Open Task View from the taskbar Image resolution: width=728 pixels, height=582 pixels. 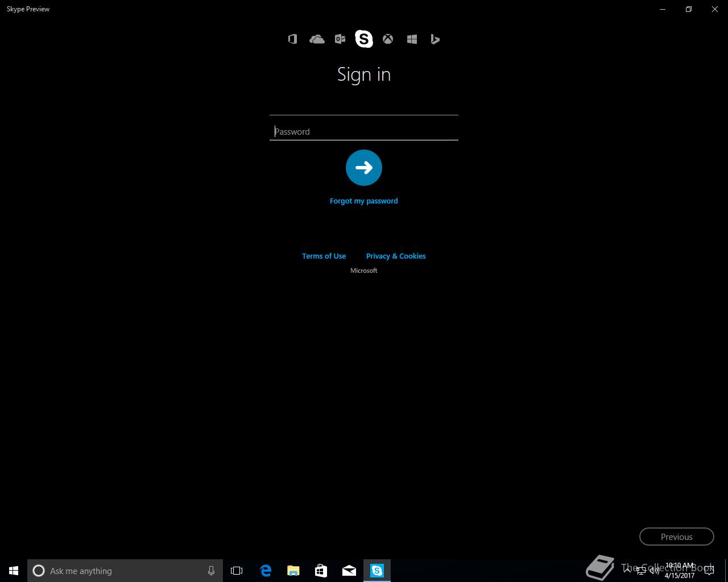tap(237, 571)
